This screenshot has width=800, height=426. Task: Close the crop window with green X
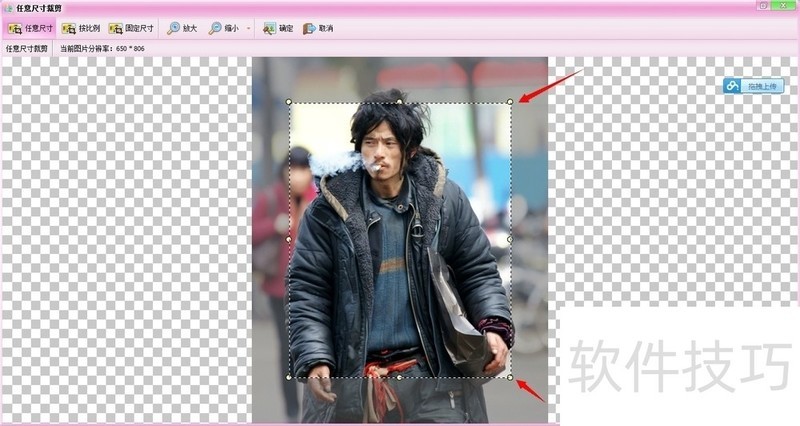pos(784,5)
